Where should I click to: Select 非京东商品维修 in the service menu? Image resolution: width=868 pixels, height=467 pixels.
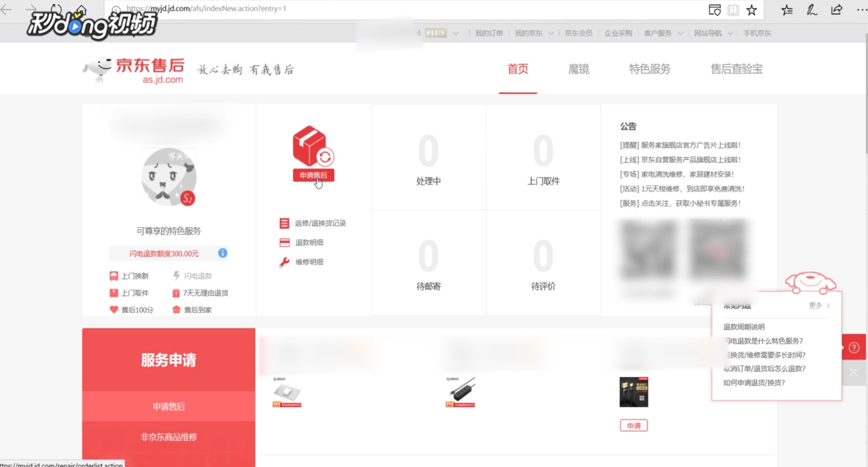click(169, 437)
